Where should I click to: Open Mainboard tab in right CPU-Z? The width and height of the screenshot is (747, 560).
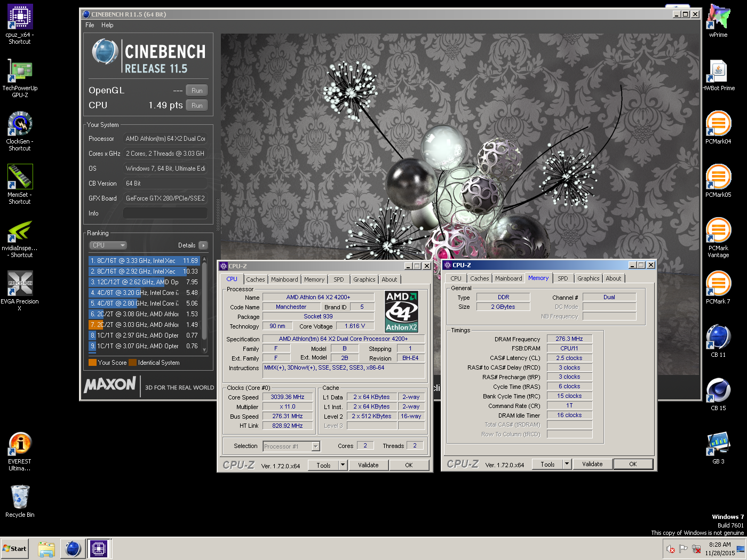(508, 278)
